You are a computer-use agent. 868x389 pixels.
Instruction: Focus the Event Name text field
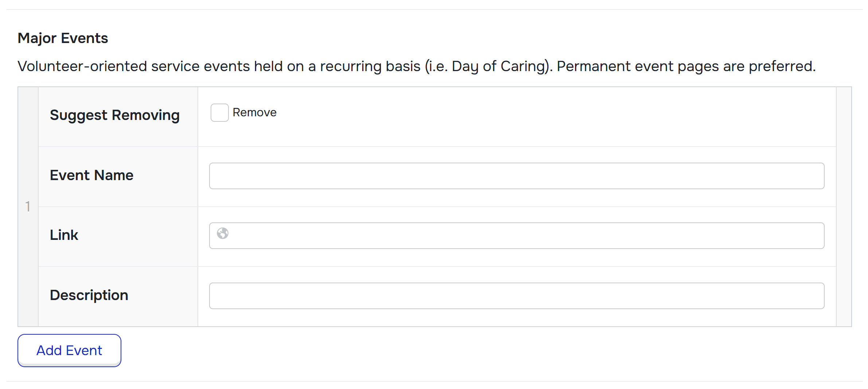point(516,176)
